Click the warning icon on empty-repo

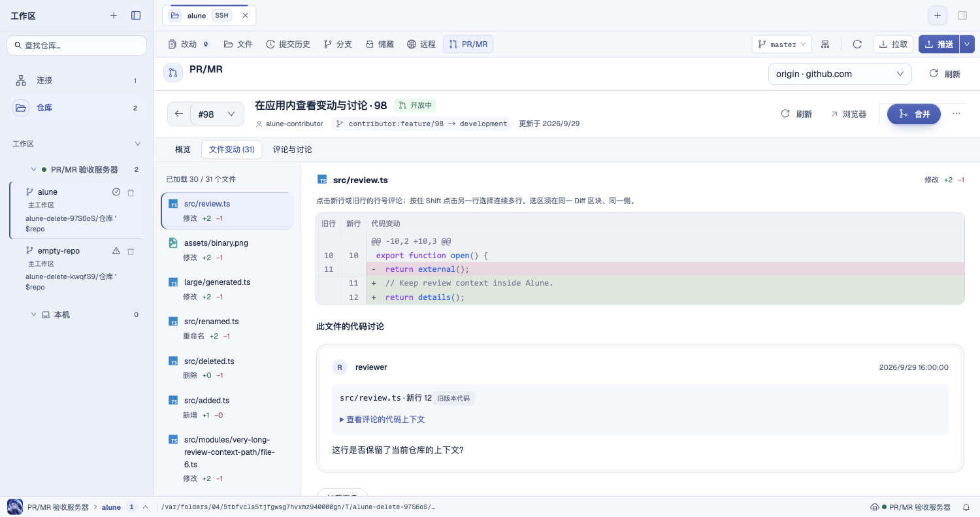[x=116, y=251]
